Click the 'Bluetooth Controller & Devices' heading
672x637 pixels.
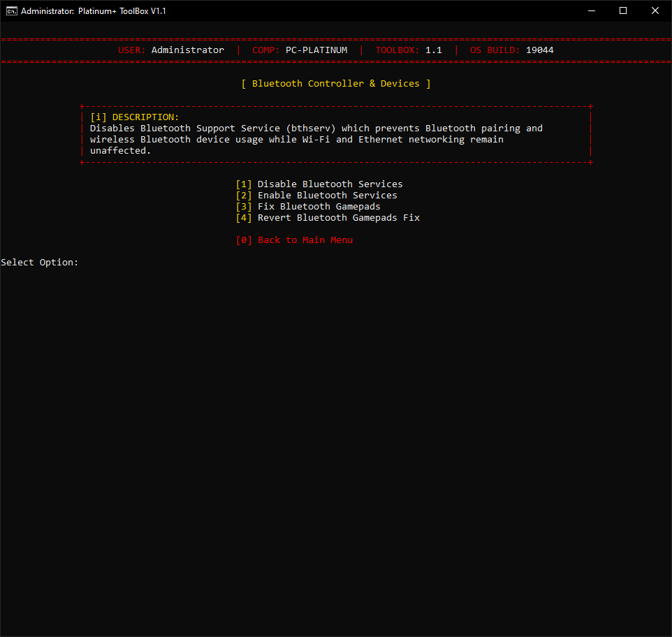(x=335, y=84)
